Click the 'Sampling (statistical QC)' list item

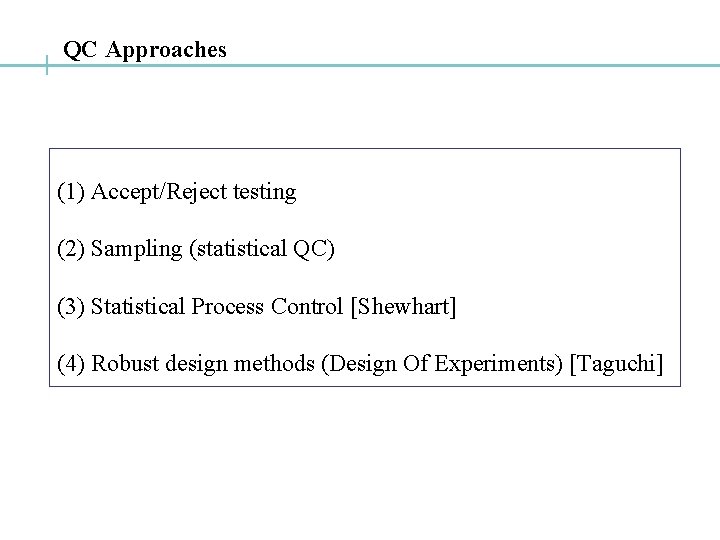pos(196,249)
